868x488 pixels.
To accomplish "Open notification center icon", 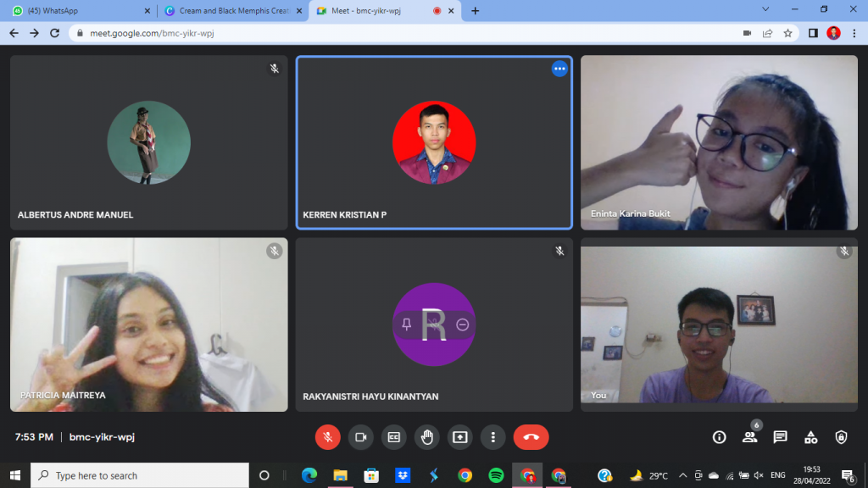I will (x=848, y=475).
